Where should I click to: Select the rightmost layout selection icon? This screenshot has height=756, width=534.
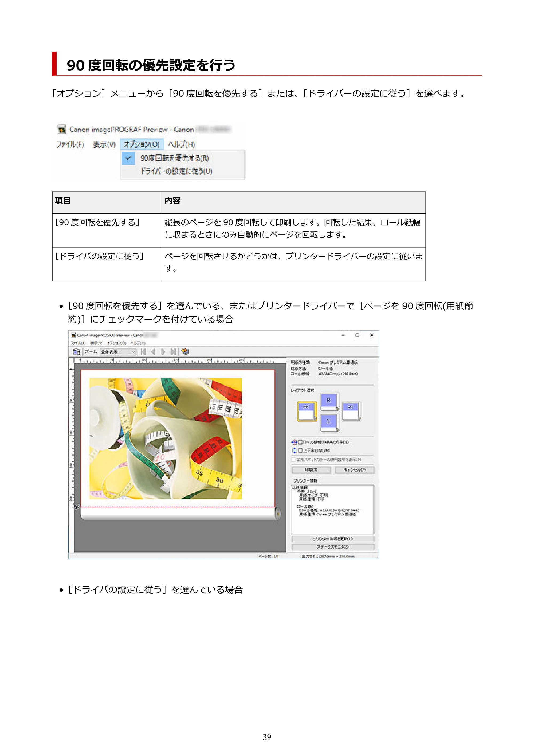pyautogui.click(x=351, y=411)
